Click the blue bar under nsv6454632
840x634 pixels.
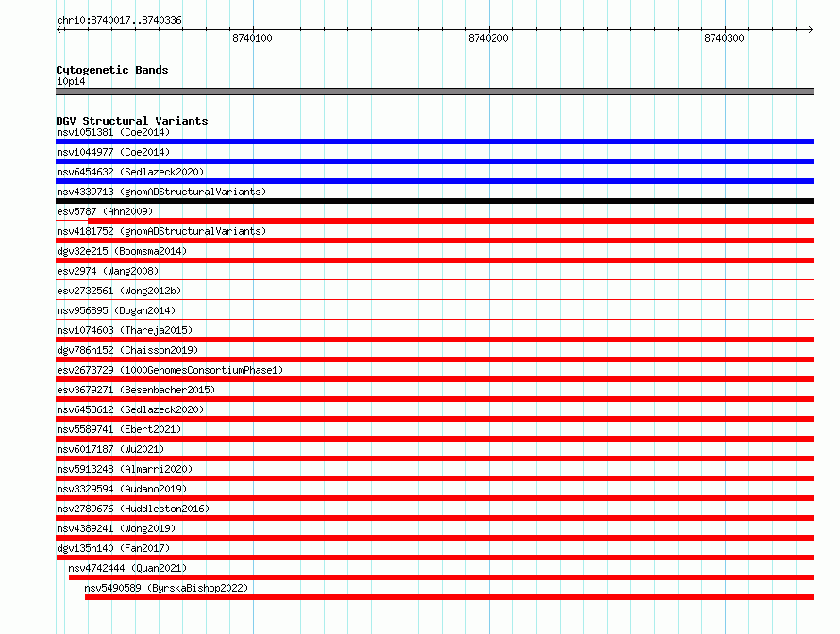[x=434, y=181]
